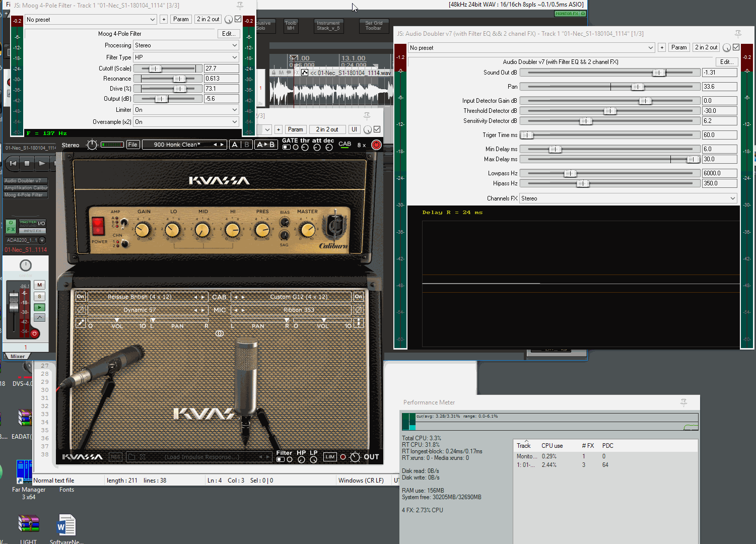
Task: Open the Audio Doubler preset dropdown
Action: [531, 48]
